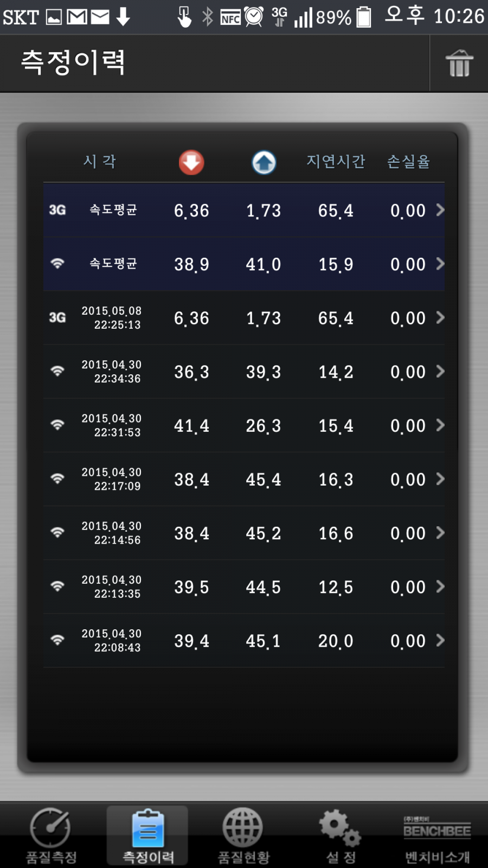Click the 손실율 column header
Screen dimensions: 488x868
(x=408, y=162)
